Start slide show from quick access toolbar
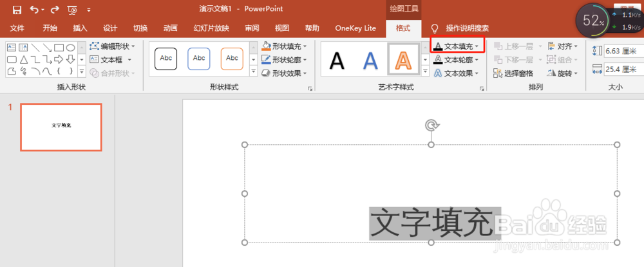Screen dimensions: 644x267 72,10
